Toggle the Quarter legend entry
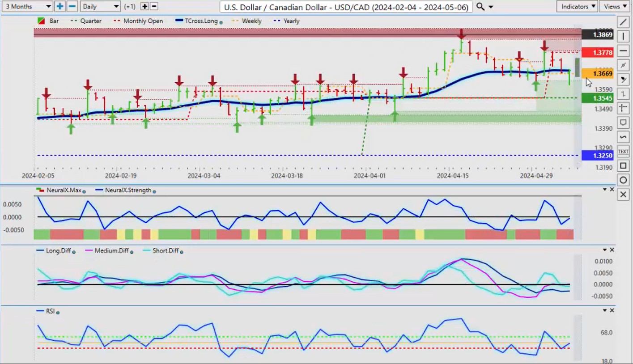 86,21
